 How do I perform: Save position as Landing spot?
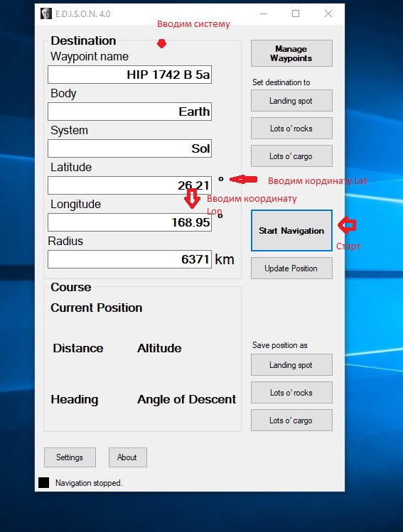coord(291,365)
